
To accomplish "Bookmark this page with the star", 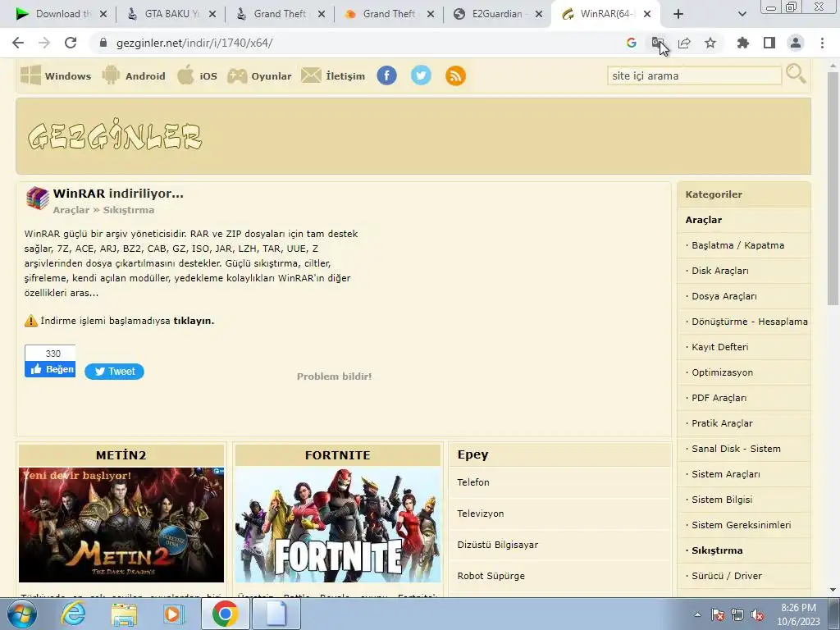I will 710,43.
